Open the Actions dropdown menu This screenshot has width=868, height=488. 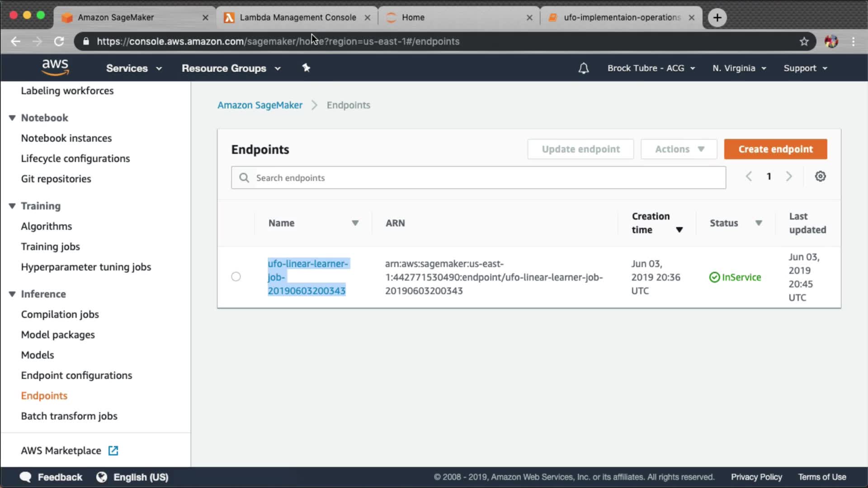coord(679,149)
